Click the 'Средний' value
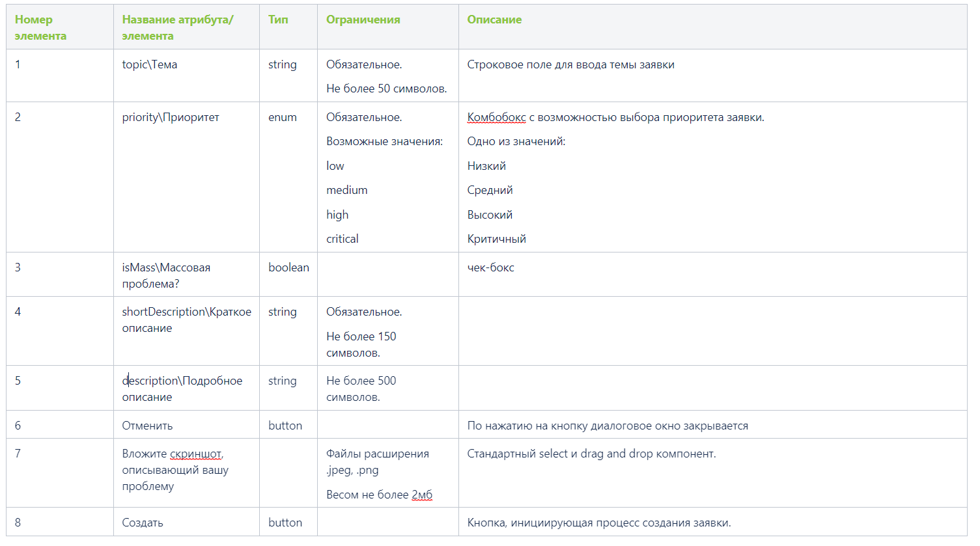The width and height of the screenshot is (980, 546). tap(490, 190)
